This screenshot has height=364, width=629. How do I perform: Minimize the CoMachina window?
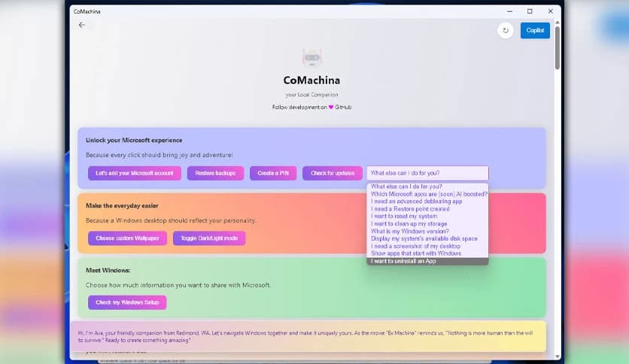[509, 11]
